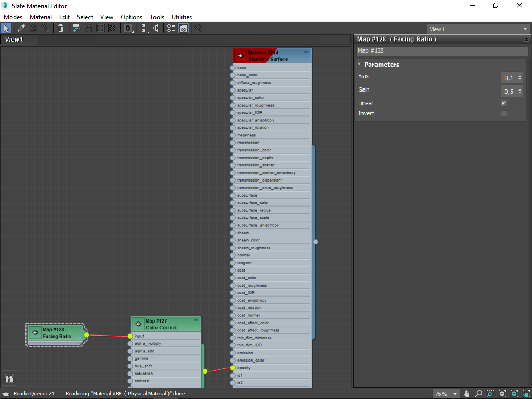
Task: Disable the Linear checkbox
Action: coord(503,102)
